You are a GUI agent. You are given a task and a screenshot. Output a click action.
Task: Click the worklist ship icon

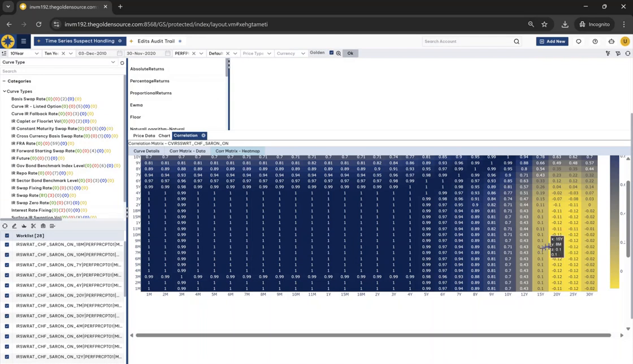click(24, 226)
